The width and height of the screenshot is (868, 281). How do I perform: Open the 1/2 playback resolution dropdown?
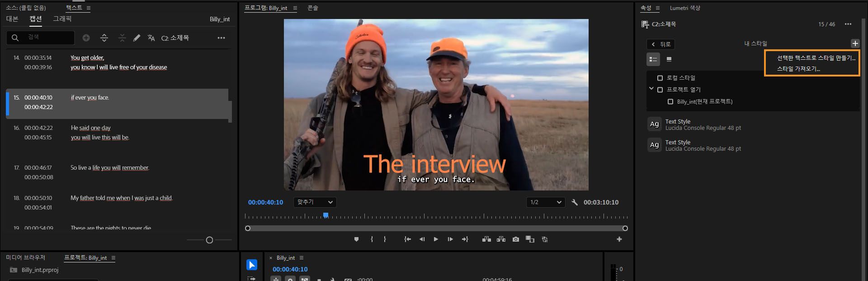(546, 202)
